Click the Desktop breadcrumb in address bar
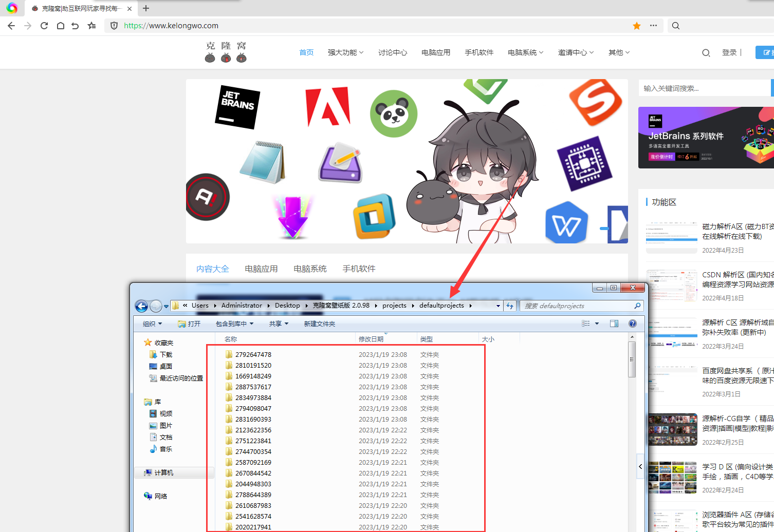Screen dimensions: 774x532 pos(287,305)
